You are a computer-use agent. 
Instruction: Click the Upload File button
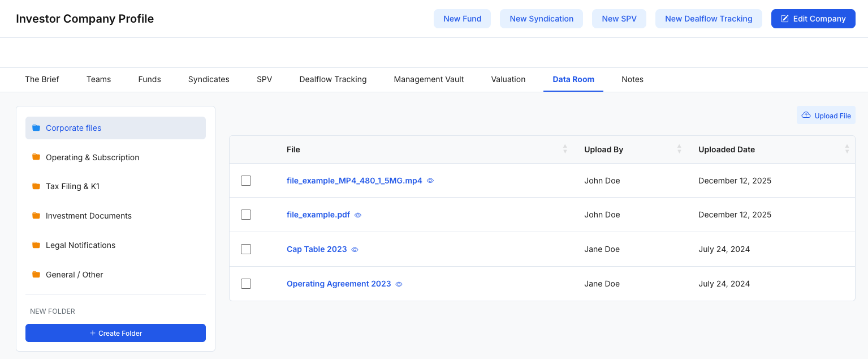[826, 116]
